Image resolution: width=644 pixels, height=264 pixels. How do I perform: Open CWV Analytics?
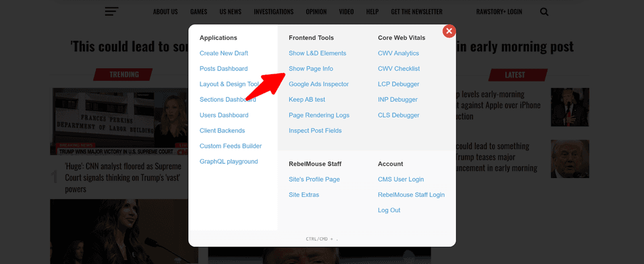[x=398, y=53]
